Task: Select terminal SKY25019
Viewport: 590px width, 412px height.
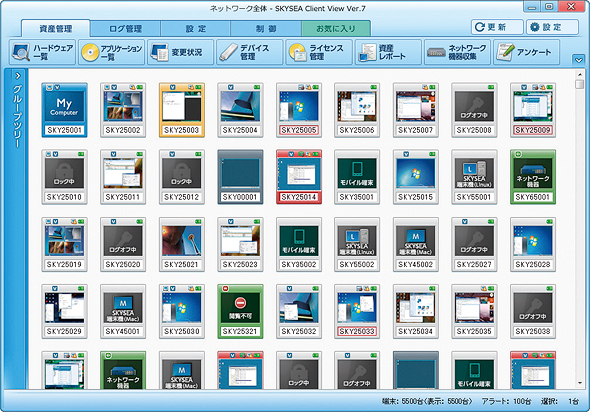Action: [x=64, y=244]
